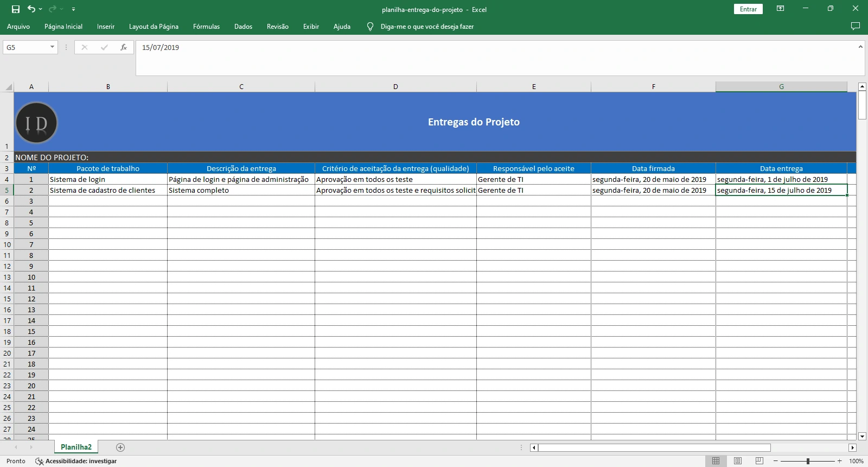Screen dimensions: 868x467
Task: Click the horizontal scrollbar left arrow
Action: (x=534, y=447)
